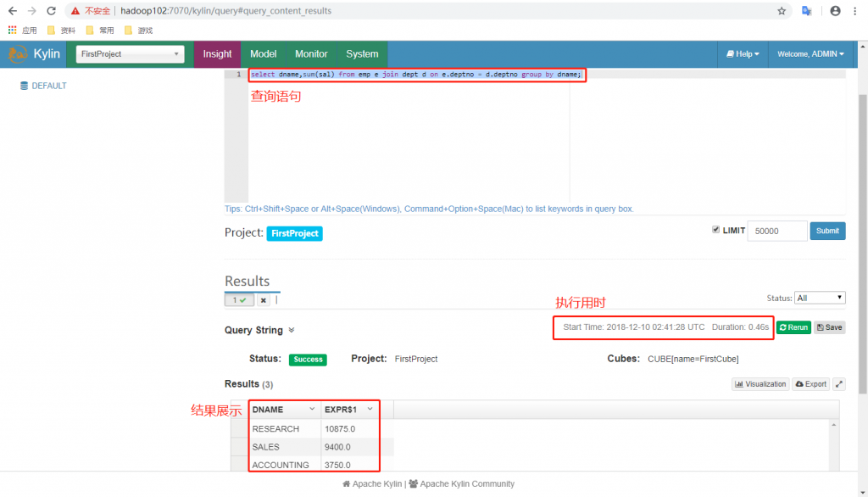This screenshot has width=868, height=497.
Task: Go back with browser back arrow
Action: pyautogui.click(x=12, y=10)
